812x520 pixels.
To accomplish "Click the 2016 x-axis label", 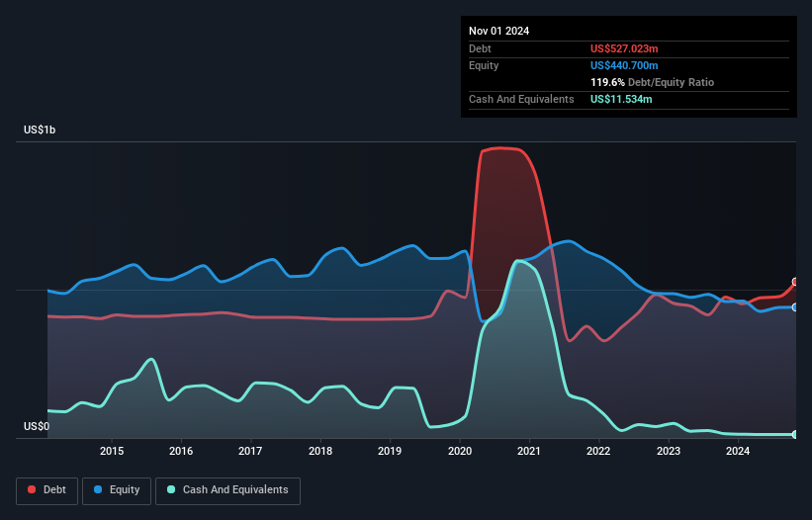I will click(181, 451).
